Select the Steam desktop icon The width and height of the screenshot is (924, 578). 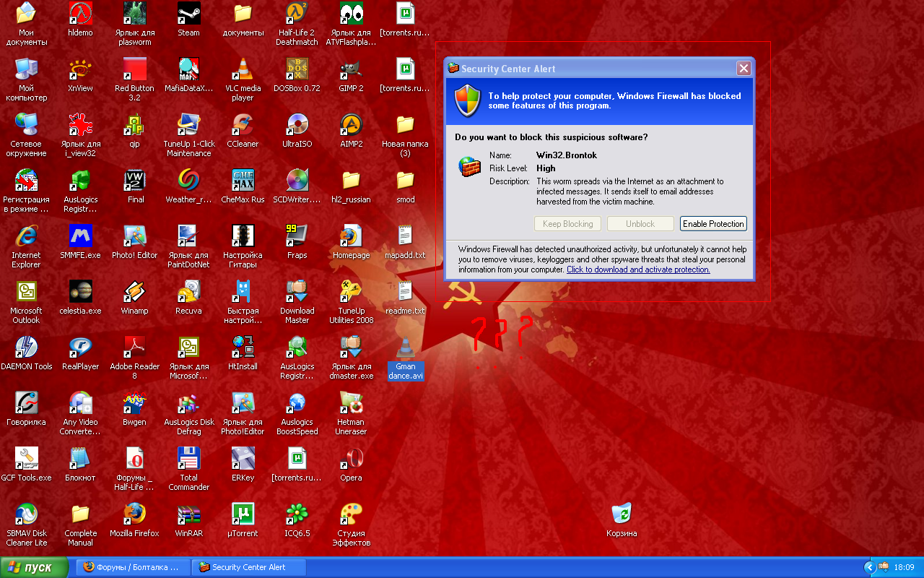189,13
